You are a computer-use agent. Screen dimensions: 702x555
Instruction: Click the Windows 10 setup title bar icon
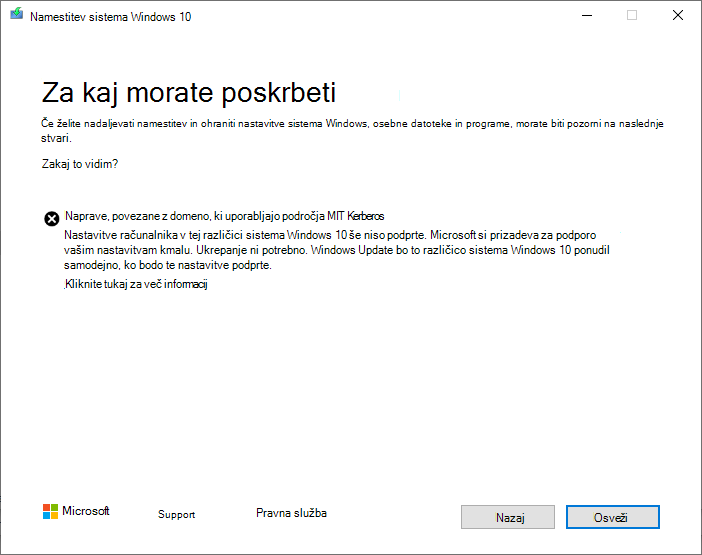(x=17, y=14)
